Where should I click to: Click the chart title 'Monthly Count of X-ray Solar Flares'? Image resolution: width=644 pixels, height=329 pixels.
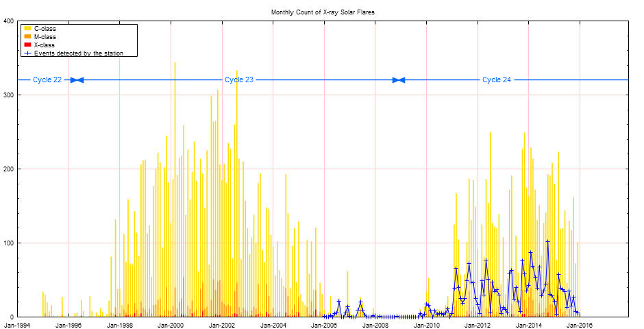click(x=323, y=12)
